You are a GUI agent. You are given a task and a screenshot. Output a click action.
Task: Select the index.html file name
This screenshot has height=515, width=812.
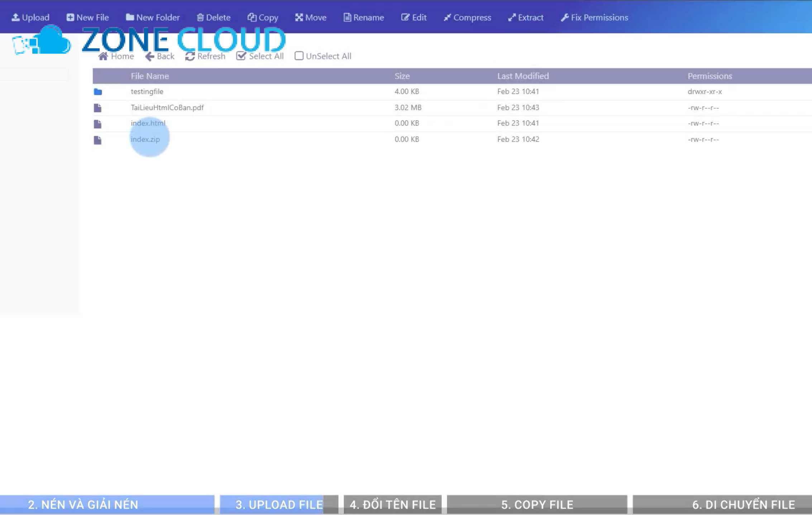[148, 123]
